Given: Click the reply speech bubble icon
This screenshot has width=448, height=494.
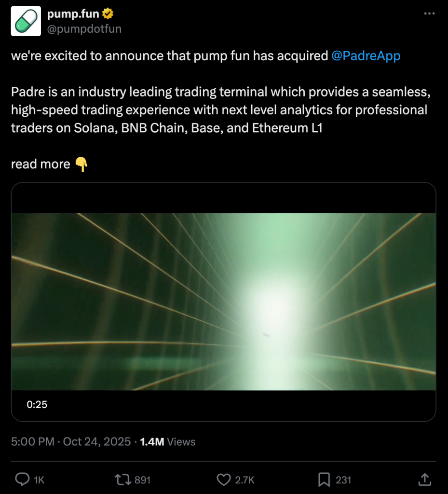Looking at the screenshot, I should pos(22,480).
